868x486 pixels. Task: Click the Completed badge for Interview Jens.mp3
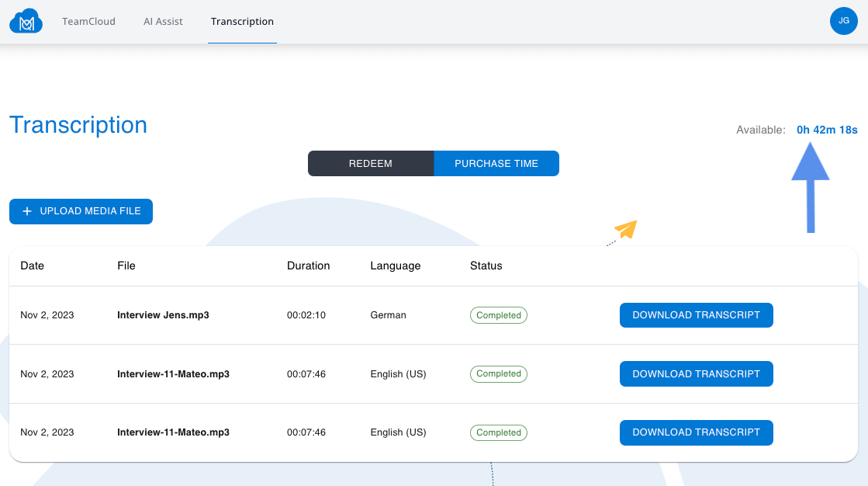[498, 314]
